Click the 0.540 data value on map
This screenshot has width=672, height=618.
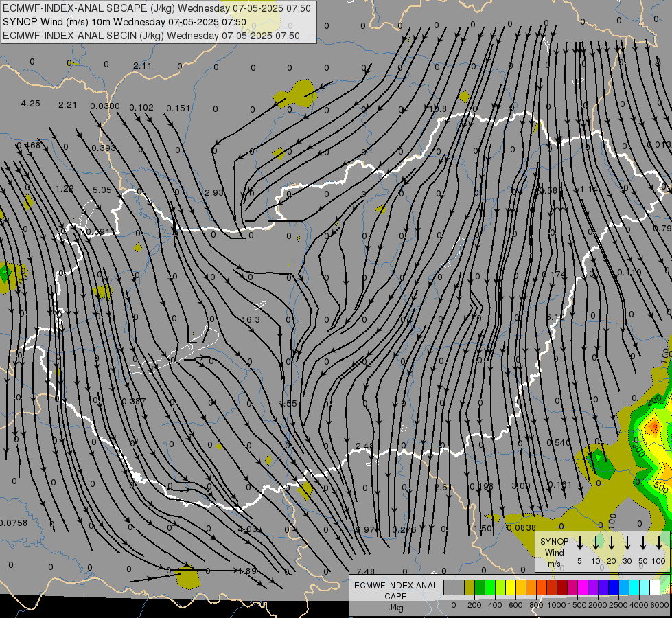click(x=559, y=442)
